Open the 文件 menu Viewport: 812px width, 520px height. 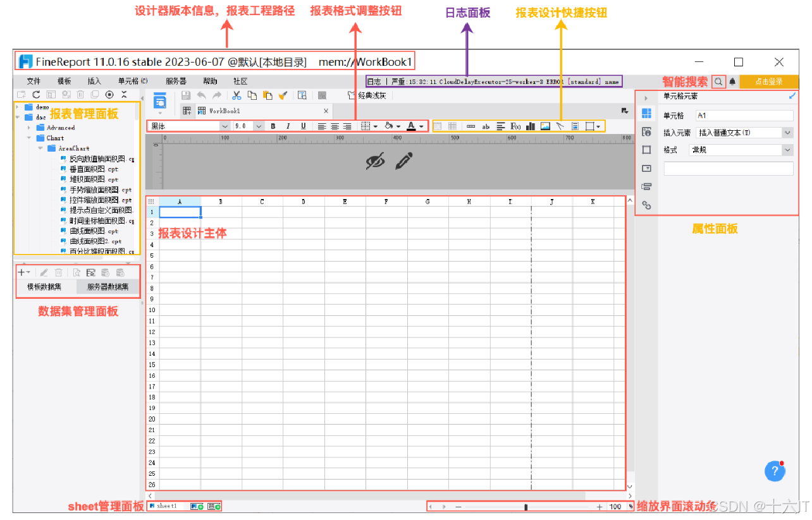(x=34, y=82)
